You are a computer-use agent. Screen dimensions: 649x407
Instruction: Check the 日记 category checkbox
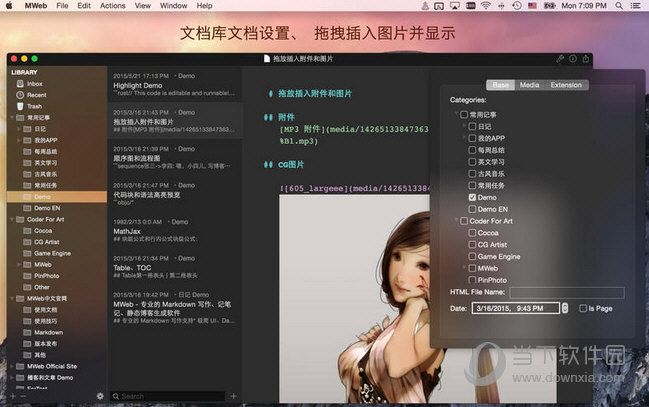472,126
